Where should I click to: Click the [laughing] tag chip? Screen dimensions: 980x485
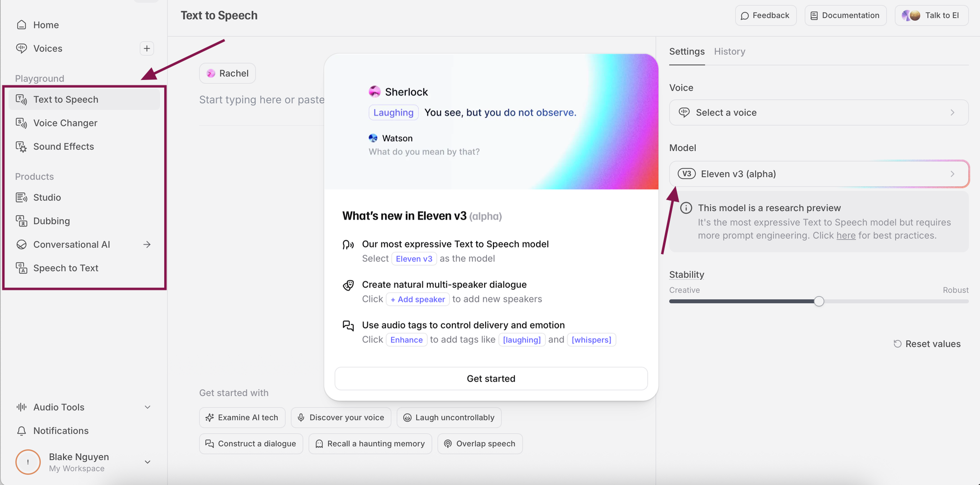(x=522, y=340)
